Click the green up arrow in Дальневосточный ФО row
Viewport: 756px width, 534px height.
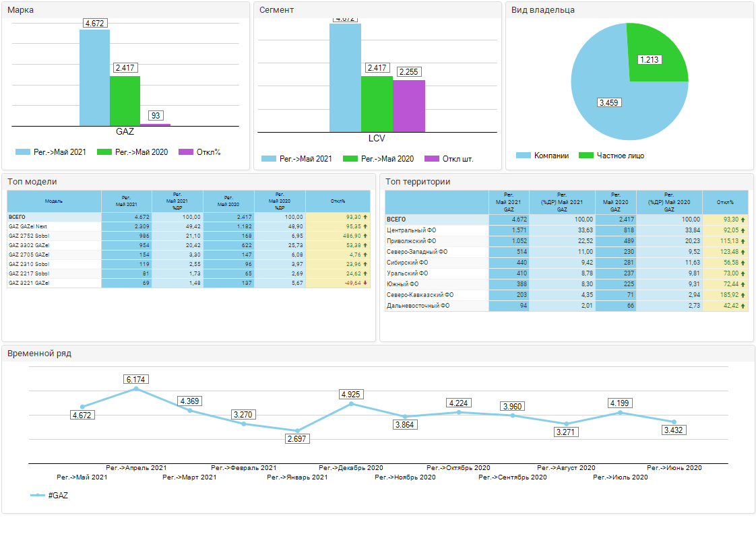(x=743, y=306)
